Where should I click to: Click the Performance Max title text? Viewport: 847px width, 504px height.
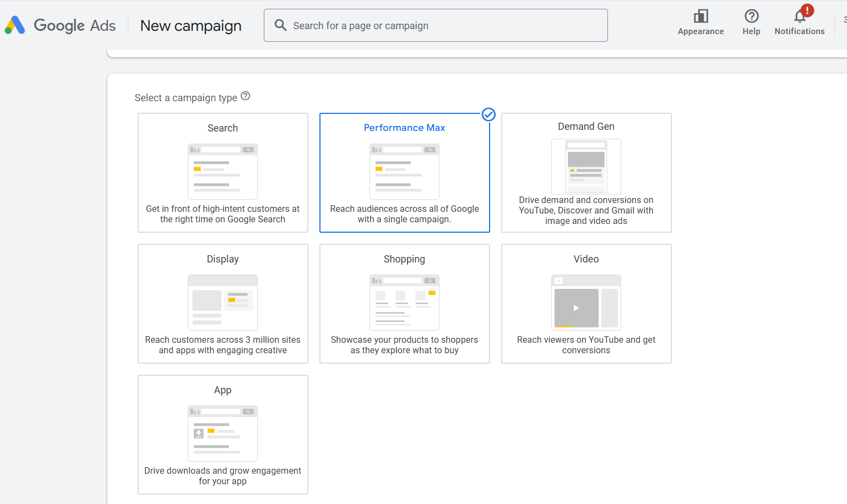[404, 128]
